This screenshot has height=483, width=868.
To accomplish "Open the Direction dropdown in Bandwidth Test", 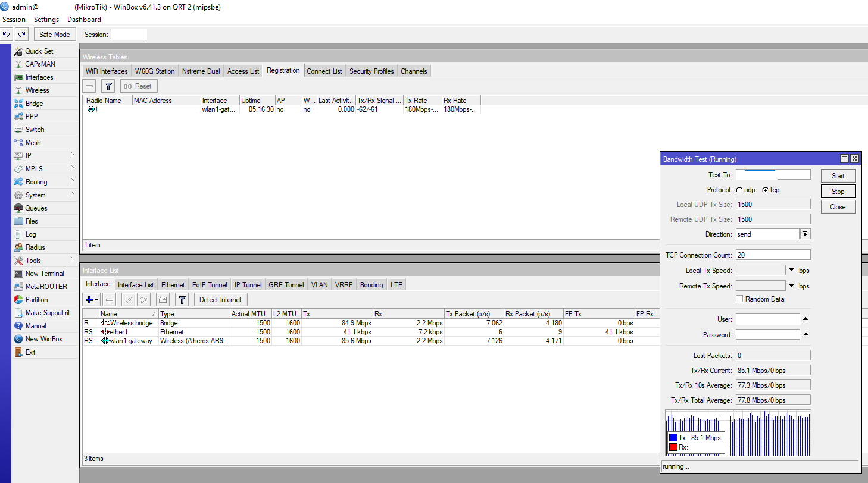I will click(805, 234).
